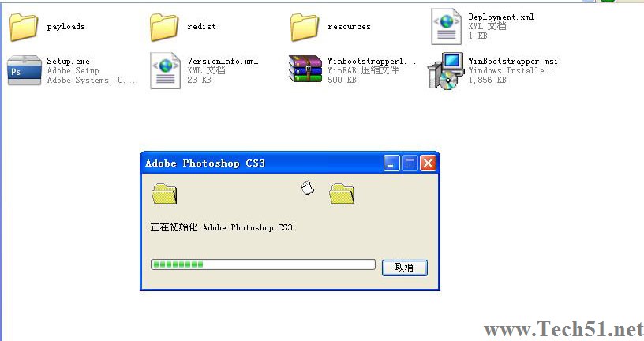Select the resources folder icon
644x341 pixels.
[305, 27]
